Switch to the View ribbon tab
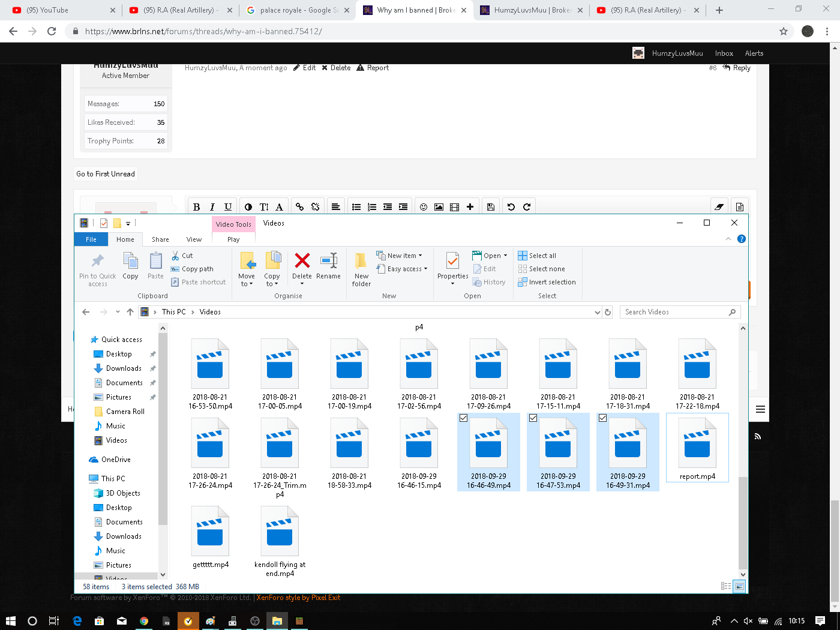 (x=194, y=239)
